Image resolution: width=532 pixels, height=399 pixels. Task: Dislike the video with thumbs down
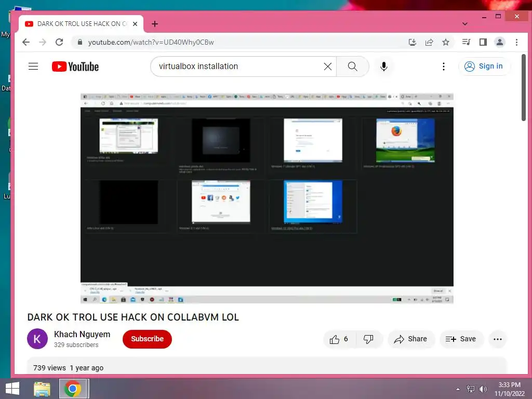pos(368,339)
